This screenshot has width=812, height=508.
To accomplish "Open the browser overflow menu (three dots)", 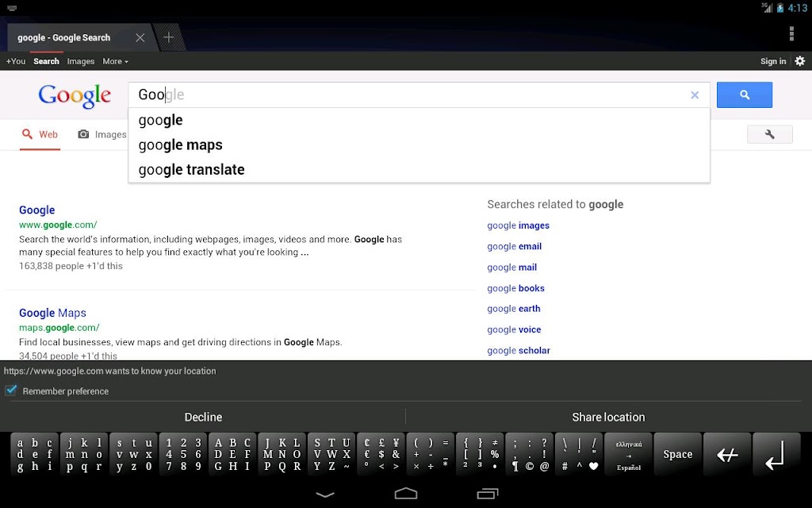I will (x=791, y=33).
